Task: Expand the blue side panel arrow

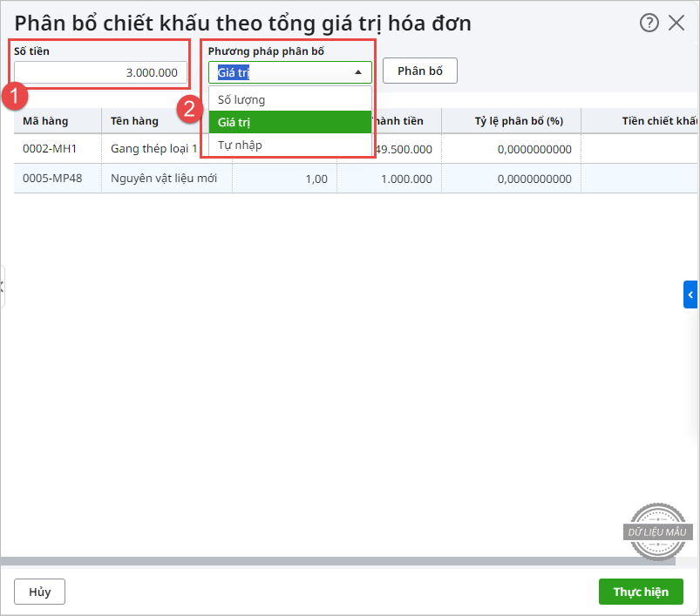Action: click(690, 295)
